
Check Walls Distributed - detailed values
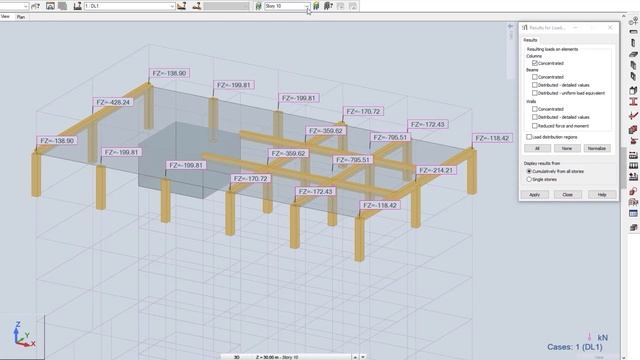coord(535,117)
